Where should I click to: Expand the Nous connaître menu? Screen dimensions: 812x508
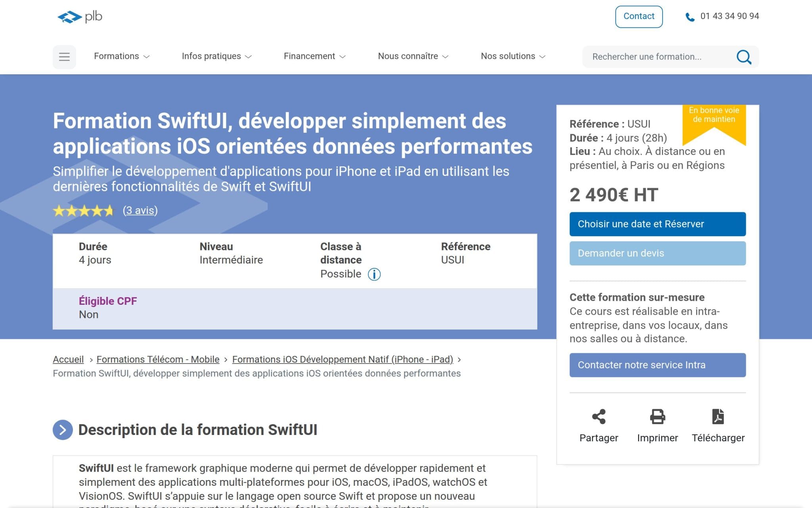pyautogui.click(x=413, y=56)
